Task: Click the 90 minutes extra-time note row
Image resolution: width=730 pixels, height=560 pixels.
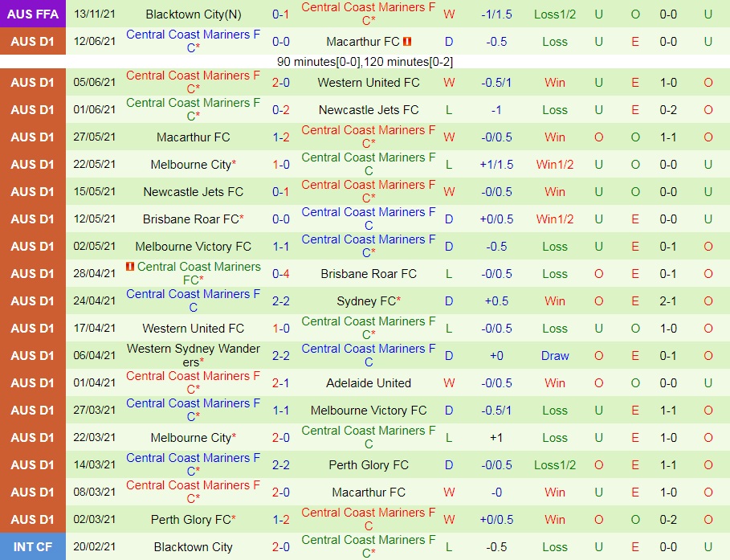Action: pyautogui.click(x=365, y=62)
